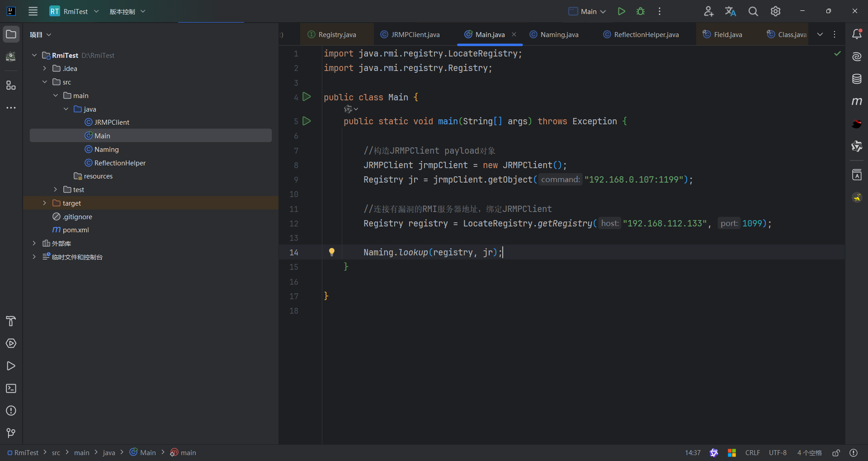
Task: Click the 14:37 cursor position widget
Action: (693, 453)
